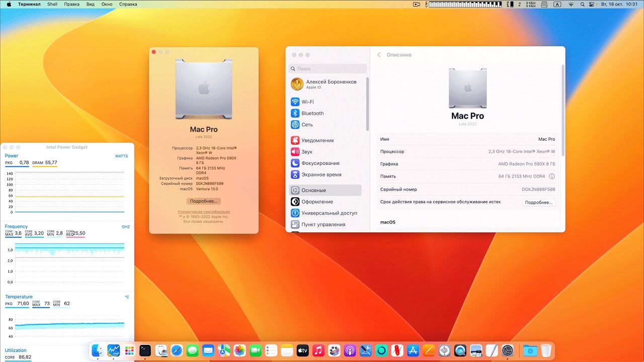Launch Music from the Dock

[318, 350]
